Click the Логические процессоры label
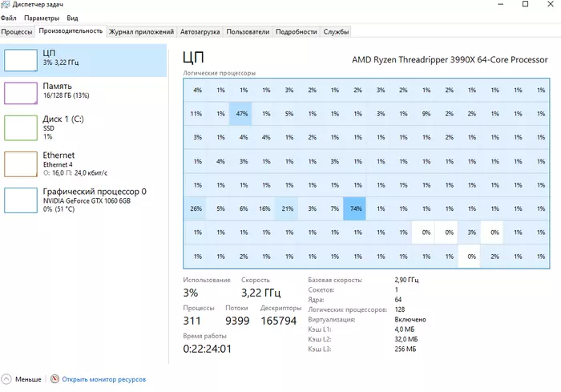This screenshot has height=392, width=561. 220,73
